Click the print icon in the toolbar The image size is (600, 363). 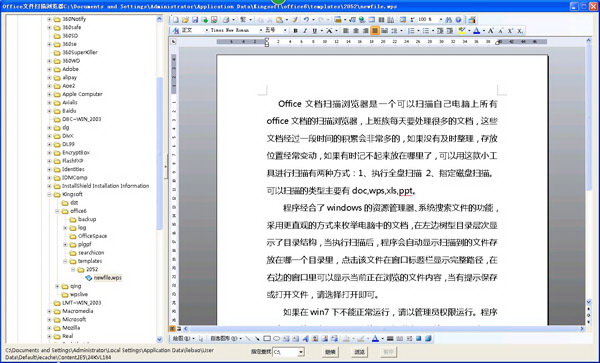(226, 20)
